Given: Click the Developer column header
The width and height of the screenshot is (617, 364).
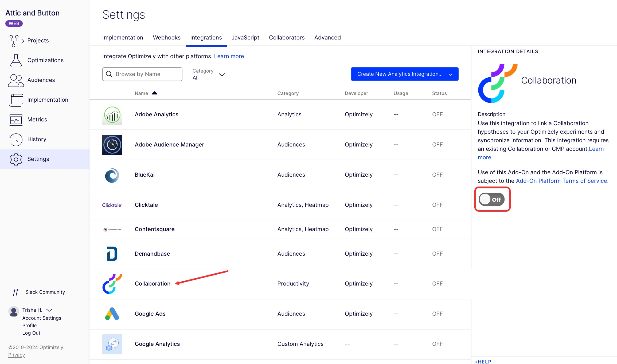Looking at the screenshot, I should [356, 93].
